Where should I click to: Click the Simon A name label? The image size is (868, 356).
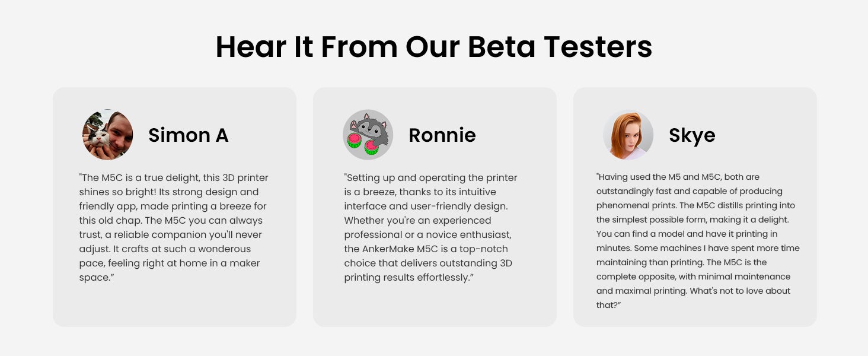click(188, 135)
